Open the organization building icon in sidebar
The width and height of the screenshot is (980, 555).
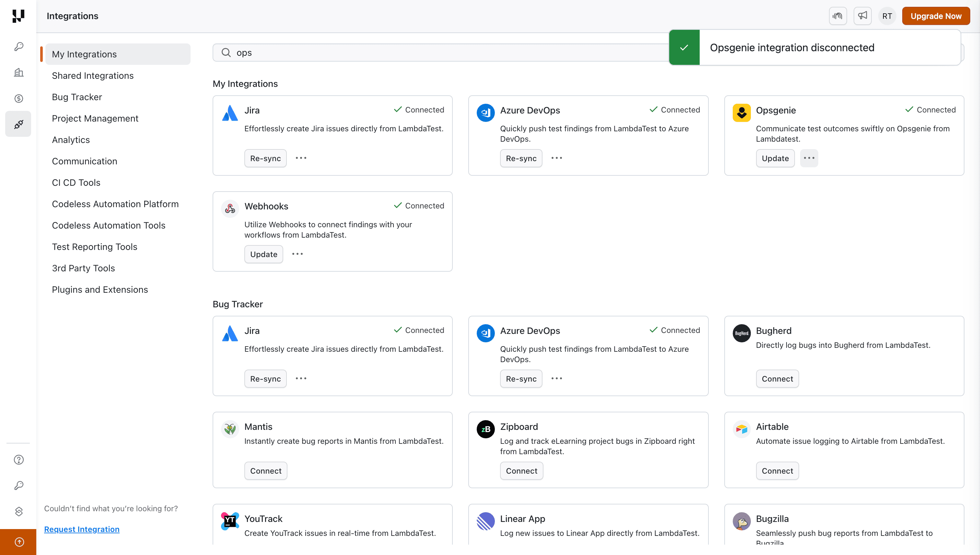tap(18, 72)
